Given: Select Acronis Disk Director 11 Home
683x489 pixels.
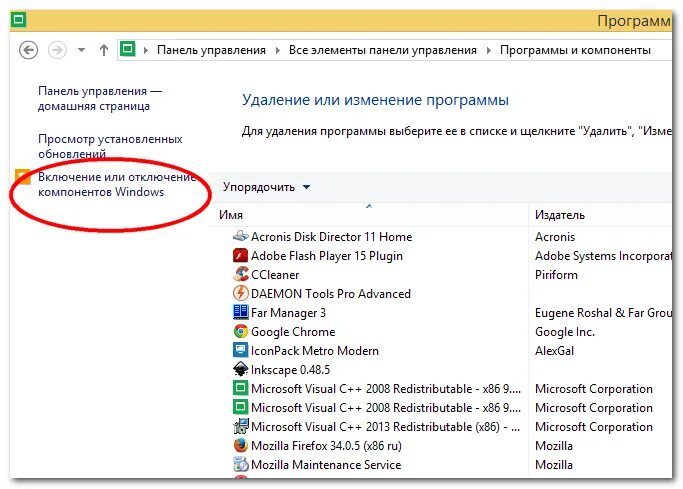Looking at the screenshot, I should click(331, 236).
